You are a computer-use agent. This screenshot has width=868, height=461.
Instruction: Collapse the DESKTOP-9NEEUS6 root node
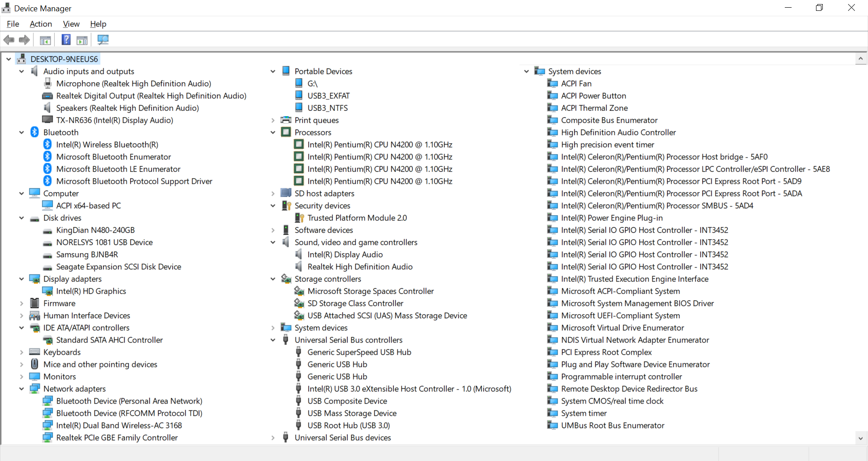(x=9, y=59)
